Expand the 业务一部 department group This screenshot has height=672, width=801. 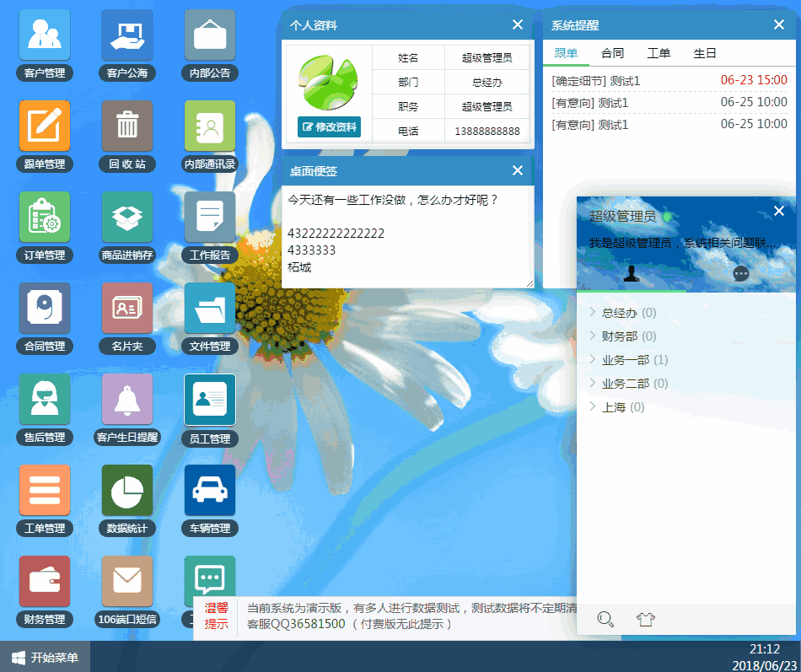pos(626,359)
